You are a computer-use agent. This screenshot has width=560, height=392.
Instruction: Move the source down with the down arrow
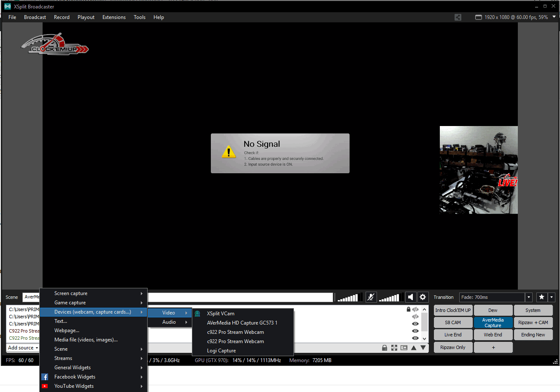point(423,348)
